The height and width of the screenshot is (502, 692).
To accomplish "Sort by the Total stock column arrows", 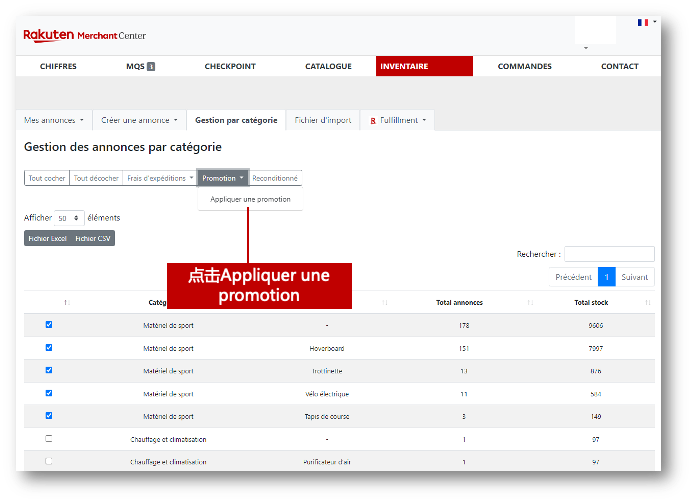I will coord(647,303).
